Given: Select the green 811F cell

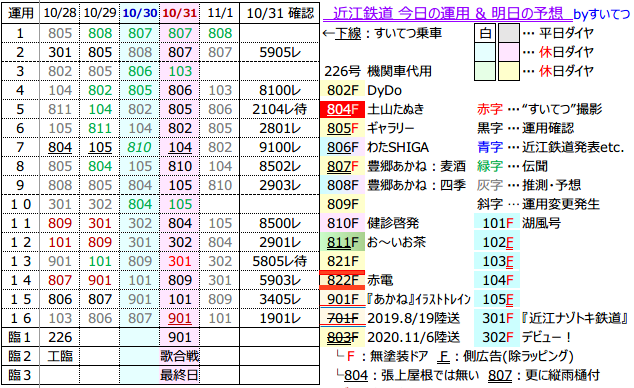Looking at the screenshot, I should tap(342, 242).
